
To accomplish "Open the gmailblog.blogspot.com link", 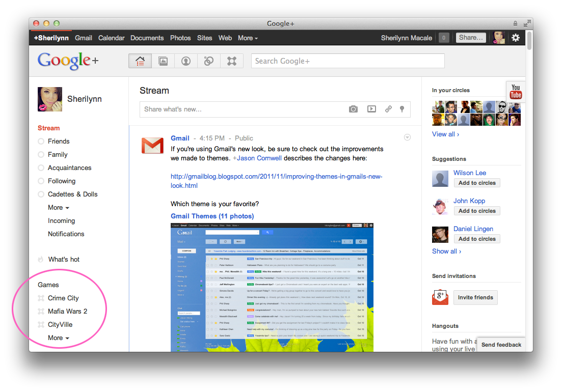I will coord(276,181).
